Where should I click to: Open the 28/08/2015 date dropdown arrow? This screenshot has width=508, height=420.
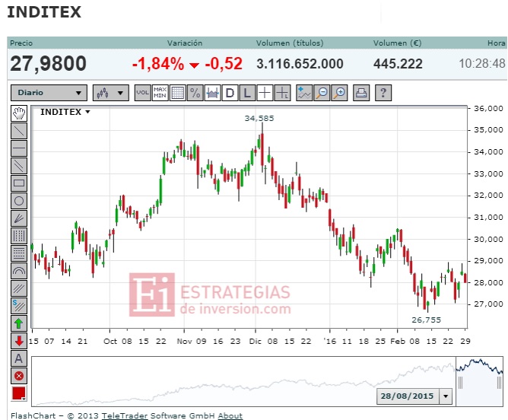click(x=446, y=396)
